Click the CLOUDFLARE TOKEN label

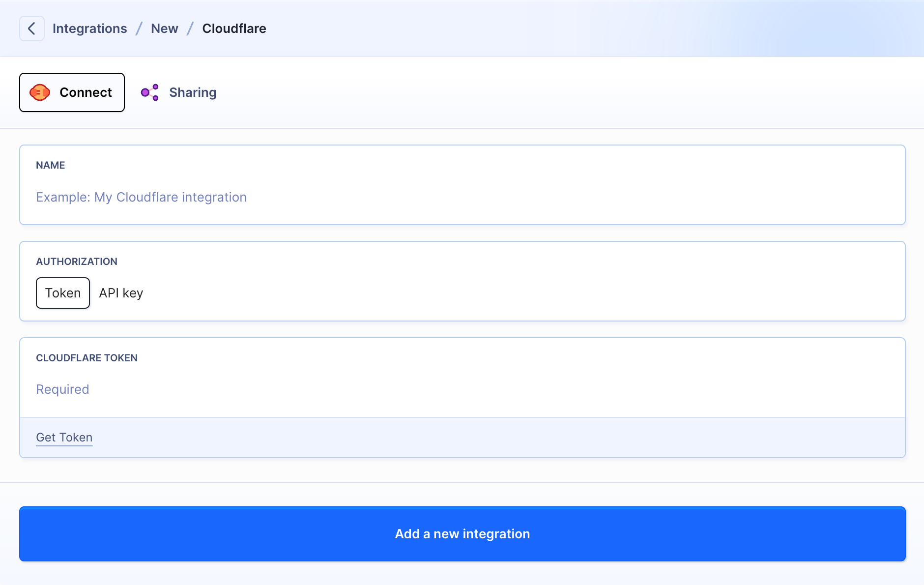(87, 358)
